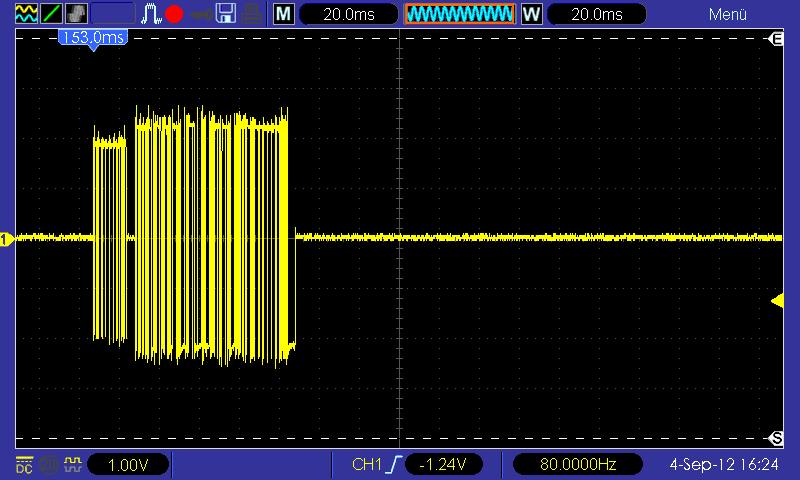This screenshot has height=480, width=800.
Task: Select the dual-waveform YT display mode icon
Action: click(26, 14)
